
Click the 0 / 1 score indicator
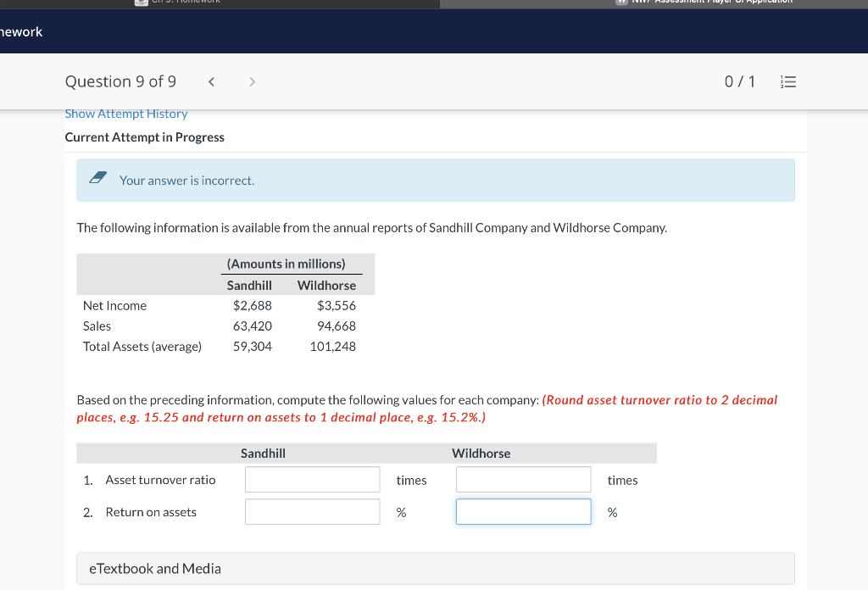(739, 82)
